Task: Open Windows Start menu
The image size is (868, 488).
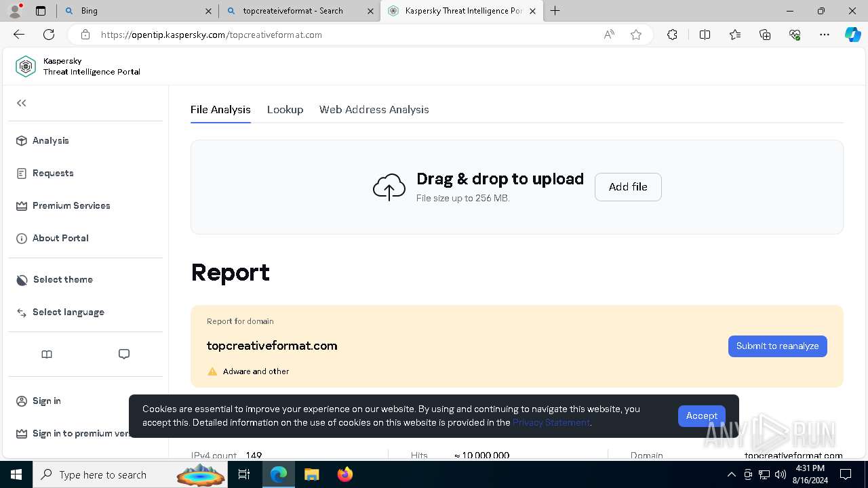Action: tap(16, 474)
